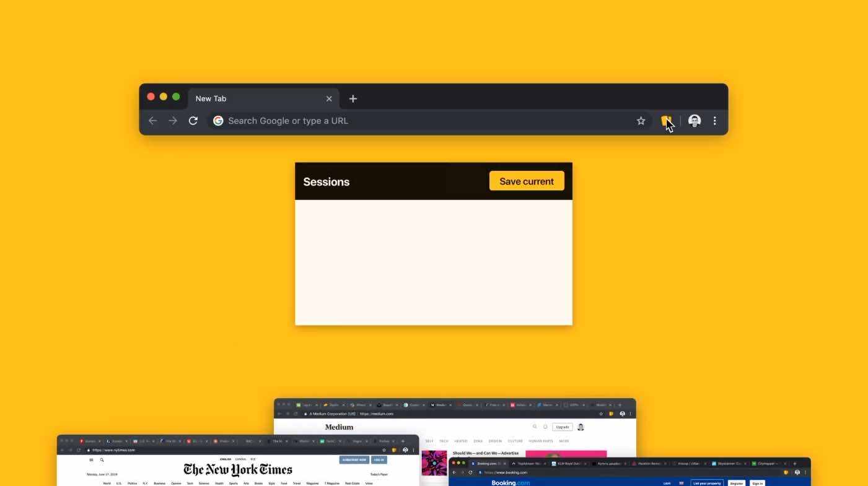The height and width of the screenshot is (486, 868).
Task: Open the Chrome profile avatar
Action: tap(695, 121)
